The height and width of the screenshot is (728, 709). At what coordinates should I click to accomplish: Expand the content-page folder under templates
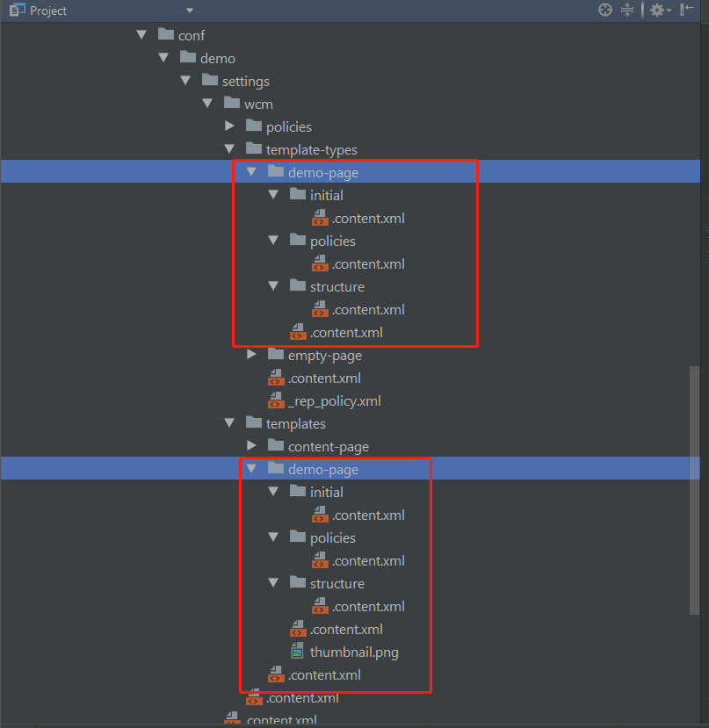click(251, 446)
